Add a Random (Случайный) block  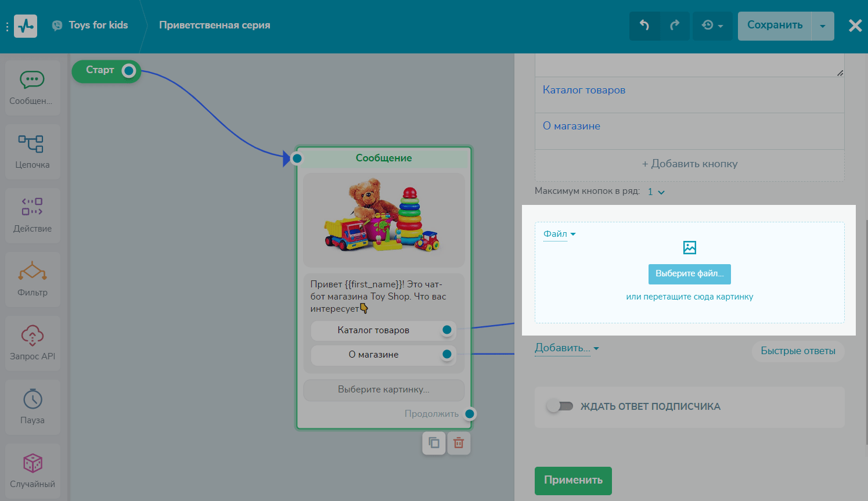(x=32, y=470)
